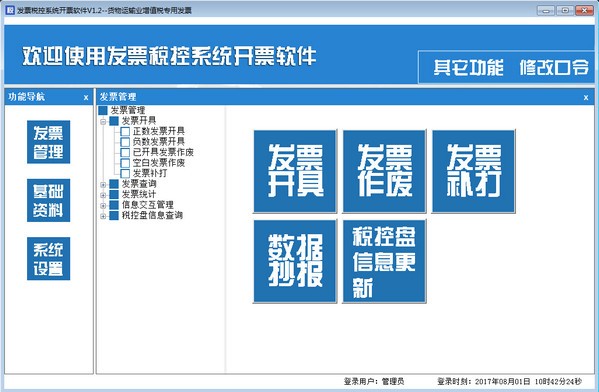This screenshot has width=599, height=392.
Task: Open the 发票作废 large tile
Action: [384, 171]
